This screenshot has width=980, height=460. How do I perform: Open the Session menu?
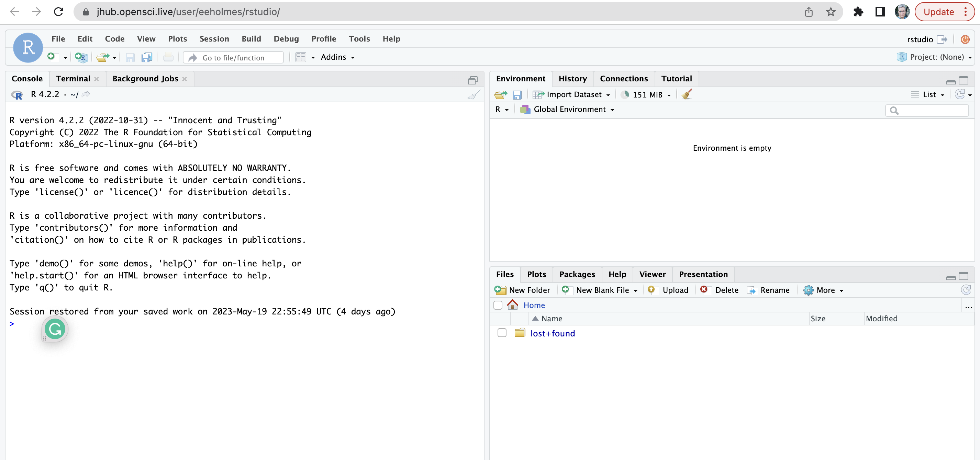tap(214, 39)
